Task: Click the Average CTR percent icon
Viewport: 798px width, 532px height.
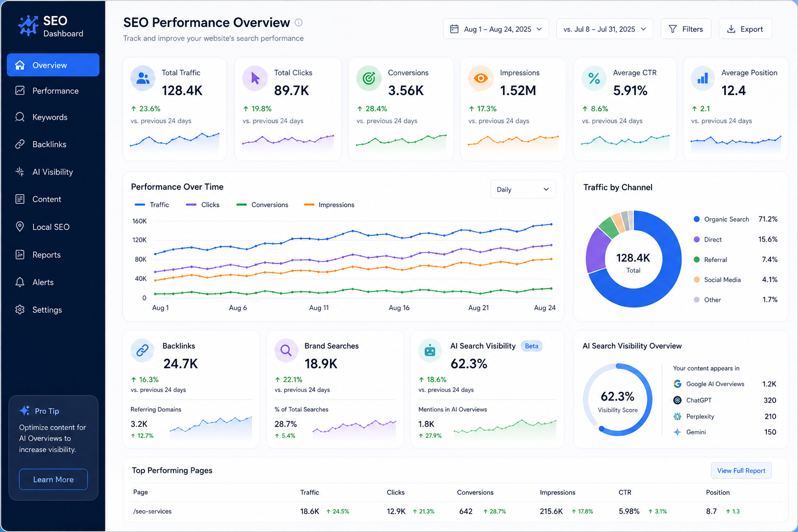Action: (594, 78)
